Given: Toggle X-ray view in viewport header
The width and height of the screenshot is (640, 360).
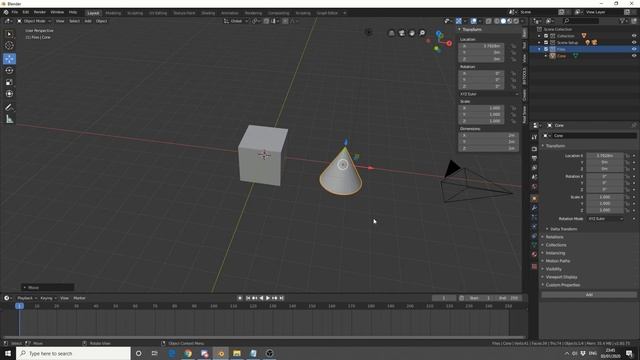Looking at the screenshot, I should [489, 21].
